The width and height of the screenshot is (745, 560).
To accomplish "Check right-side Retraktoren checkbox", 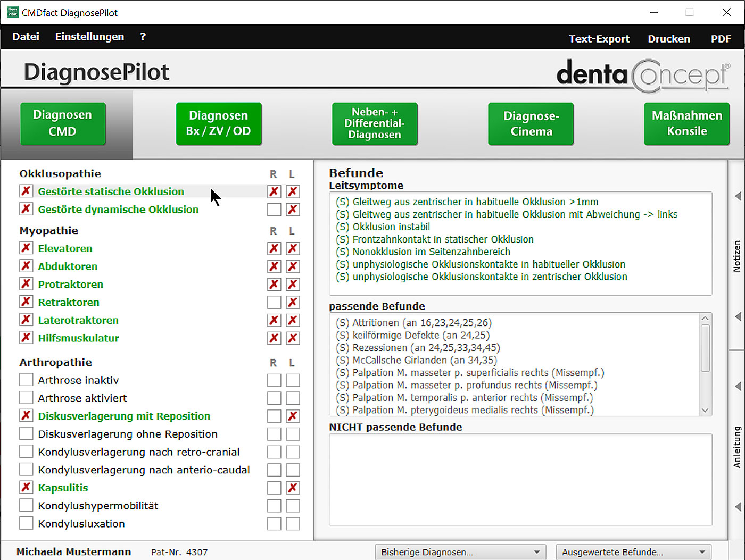I will tap(274, 302).
